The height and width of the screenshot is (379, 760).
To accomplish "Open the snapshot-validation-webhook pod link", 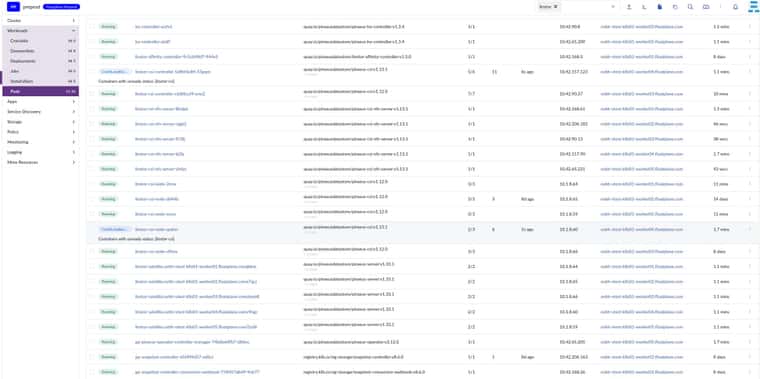I will tap(197, 372).
